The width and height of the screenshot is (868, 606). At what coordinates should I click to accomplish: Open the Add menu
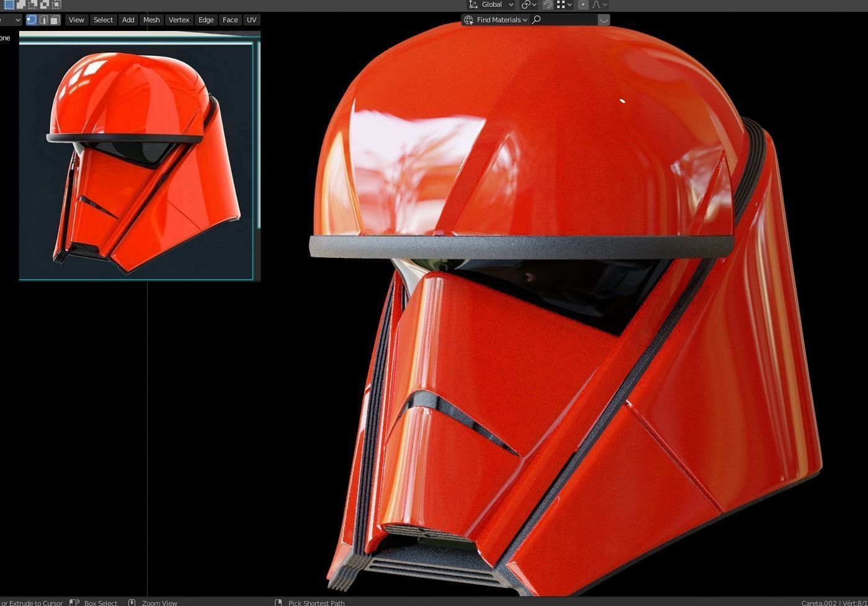(128, 20)
